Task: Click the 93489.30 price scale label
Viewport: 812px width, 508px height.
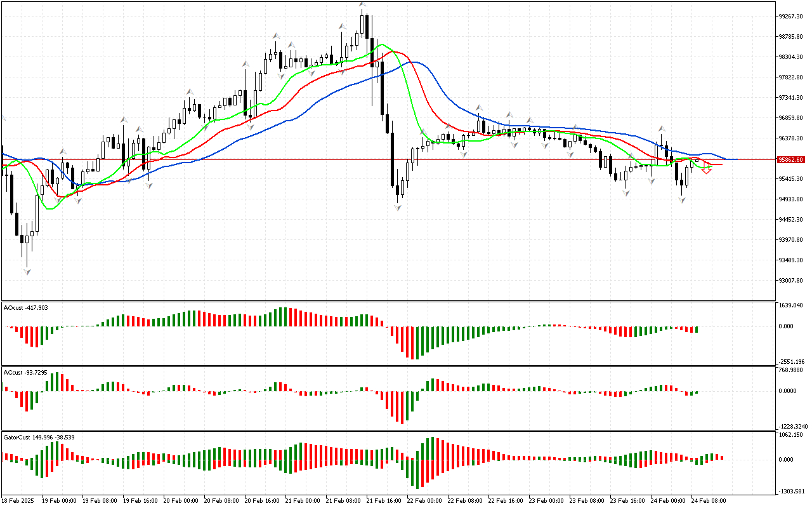Action: coord(792,260)
